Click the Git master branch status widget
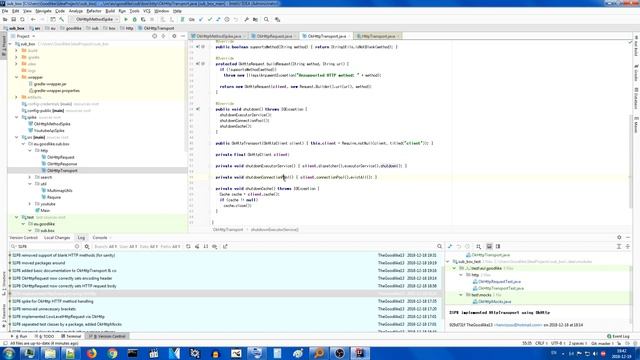The height and width of the screenshot is (360, 640). tap(602, 343)
